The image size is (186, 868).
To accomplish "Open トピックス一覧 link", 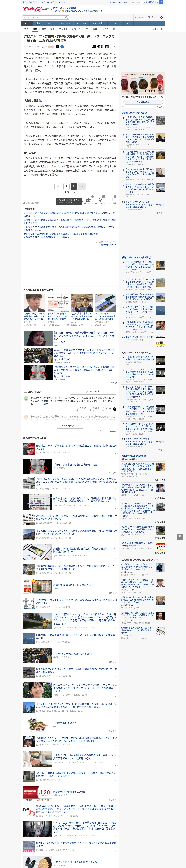I will click(156, 29).
